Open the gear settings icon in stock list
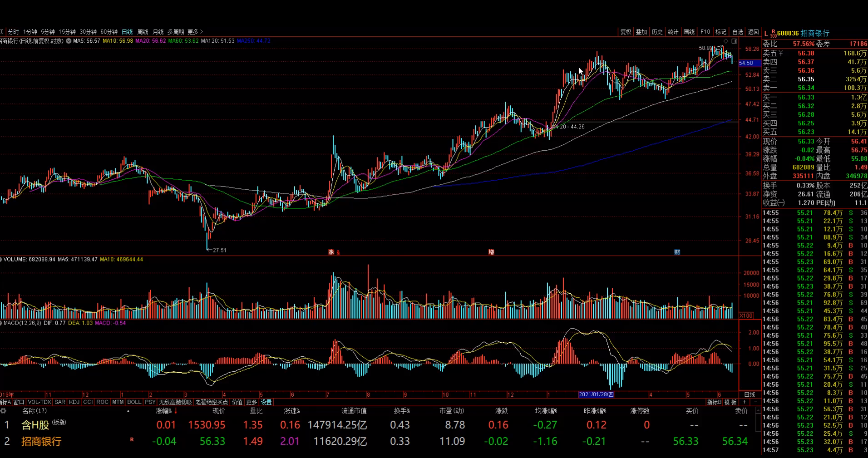 click(3, 411)
